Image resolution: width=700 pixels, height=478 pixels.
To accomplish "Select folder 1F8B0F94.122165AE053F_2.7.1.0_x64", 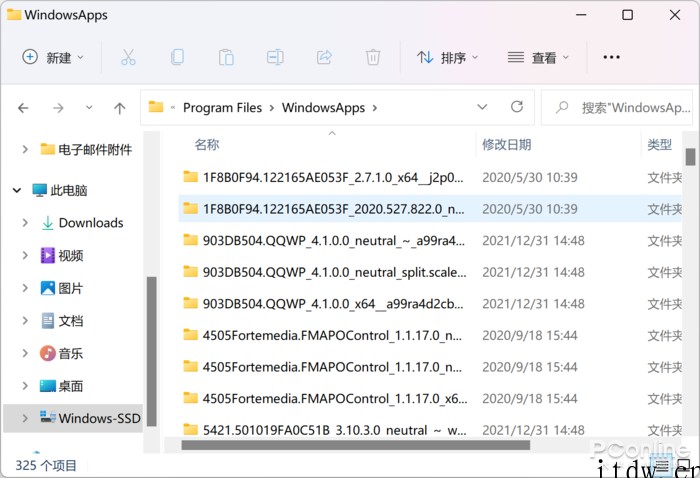I will [333, 178].
